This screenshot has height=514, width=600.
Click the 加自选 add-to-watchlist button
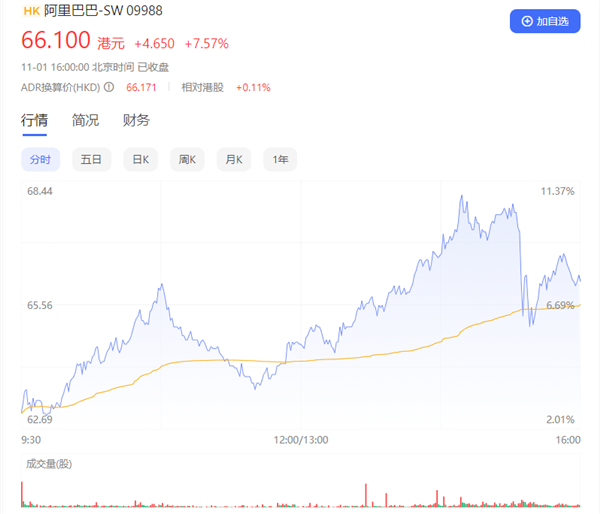click(545, 21)
